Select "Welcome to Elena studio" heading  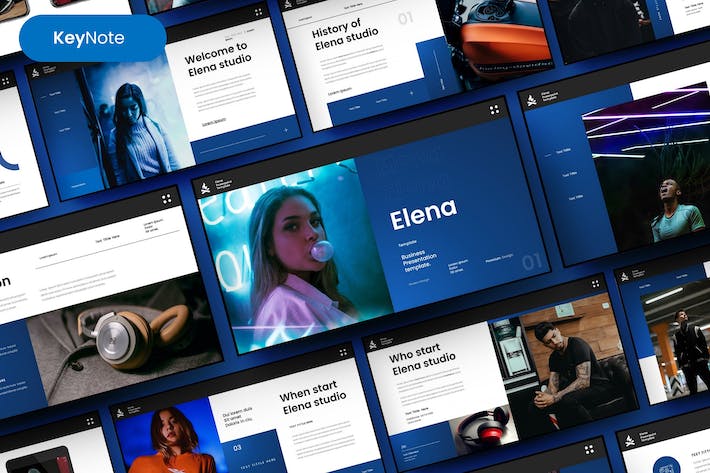(x=215, y=60)
